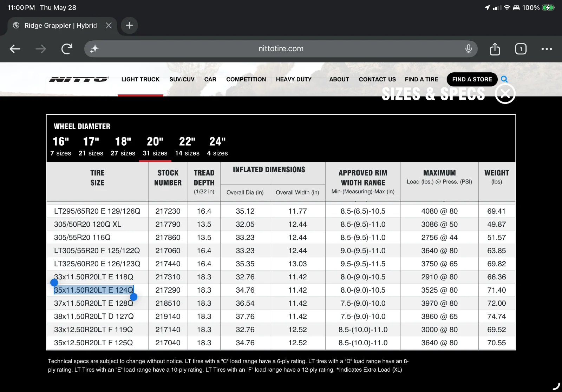
Task: Select the 16" wheel diameter tab
Action: pos(61,146)
